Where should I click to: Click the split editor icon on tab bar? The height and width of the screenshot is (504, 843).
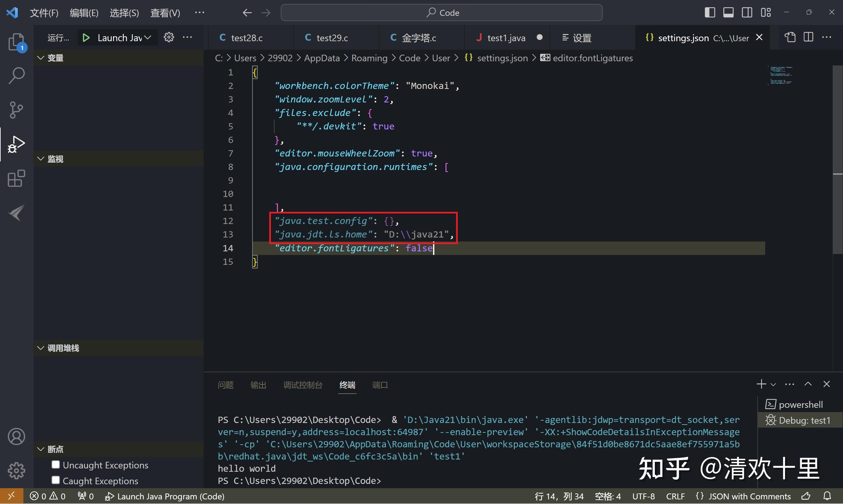[808, 37]
